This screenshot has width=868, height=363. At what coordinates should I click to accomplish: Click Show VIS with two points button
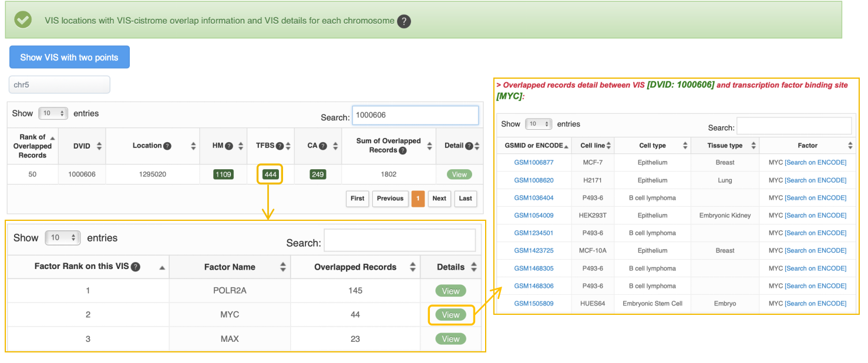click(x=69, y=57)
